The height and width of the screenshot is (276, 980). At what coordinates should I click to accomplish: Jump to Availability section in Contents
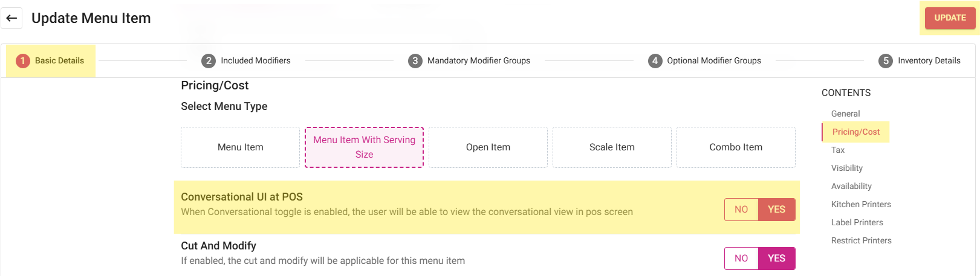851,186
